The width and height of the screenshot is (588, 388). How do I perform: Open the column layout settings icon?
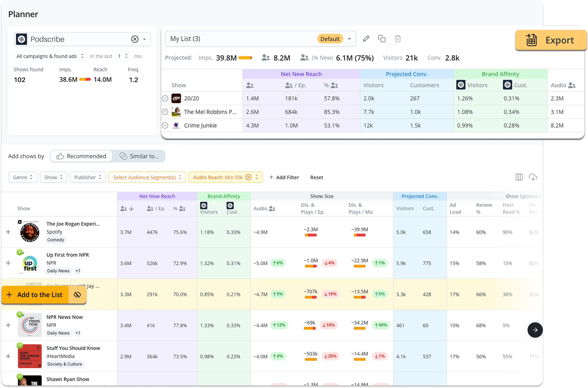(519, 177)
